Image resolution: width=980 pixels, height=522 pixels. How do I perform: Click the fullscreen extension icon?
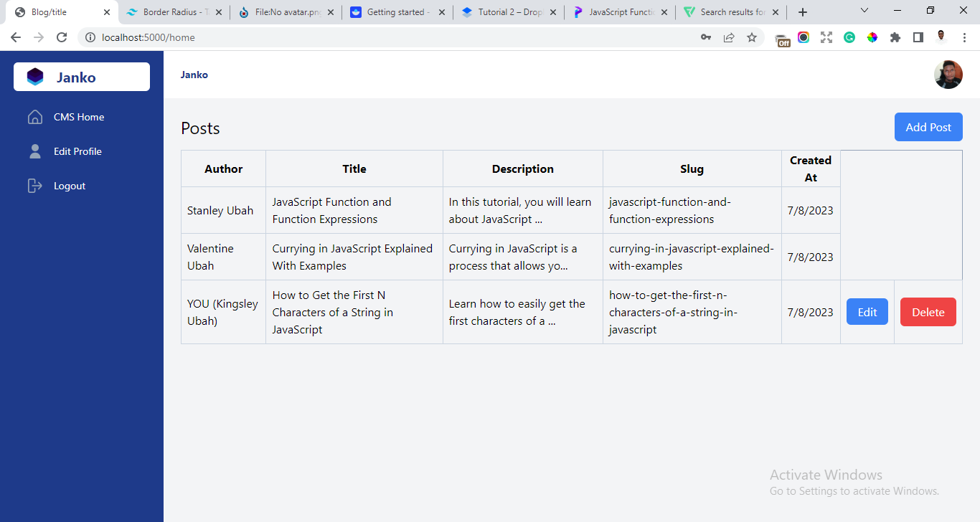click(826, 37)
